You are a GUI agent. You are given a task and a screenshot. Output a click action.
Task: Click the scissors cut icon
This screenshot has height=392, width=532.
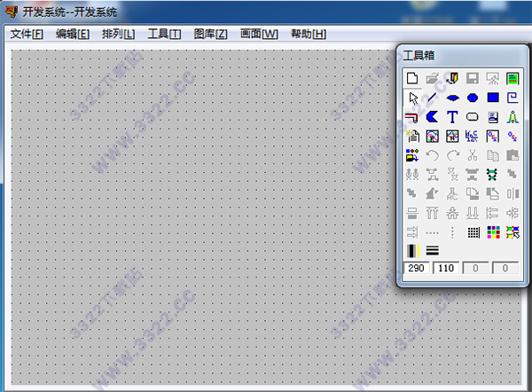473,155
